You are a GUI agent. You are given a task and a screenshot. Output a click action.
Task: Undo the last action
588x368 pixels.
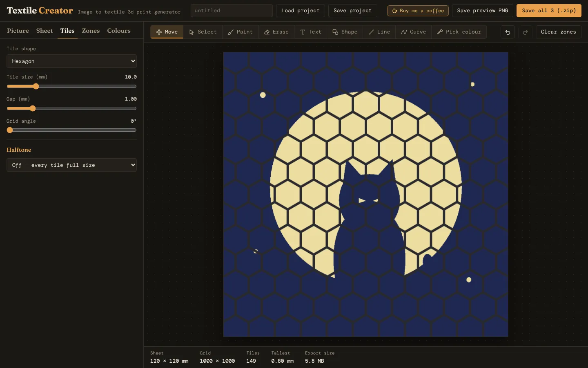[508, 32]
